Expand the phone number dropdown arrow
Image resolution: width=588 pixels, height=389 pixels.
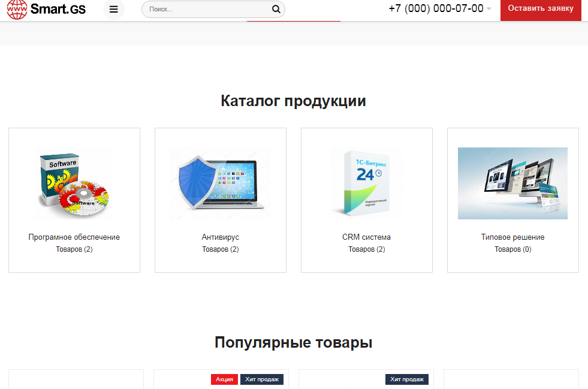(489, 9)
